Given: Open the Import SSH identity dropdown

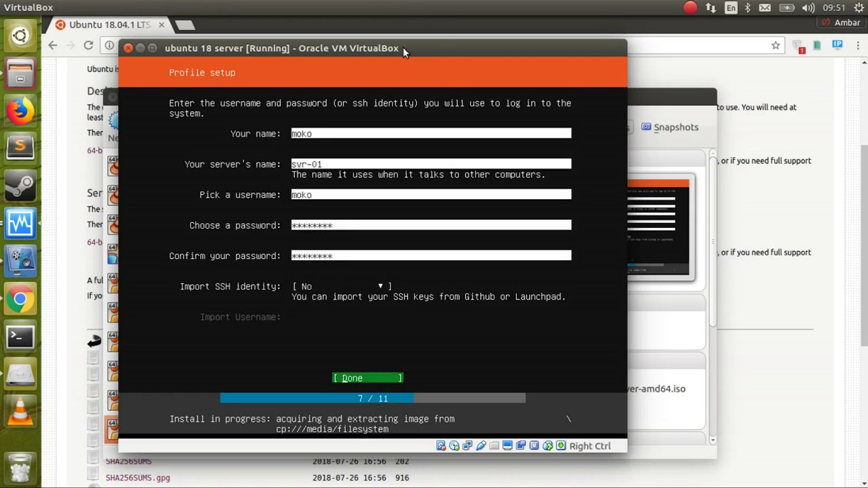Looking at the screenshot, I should coord(342,287).
